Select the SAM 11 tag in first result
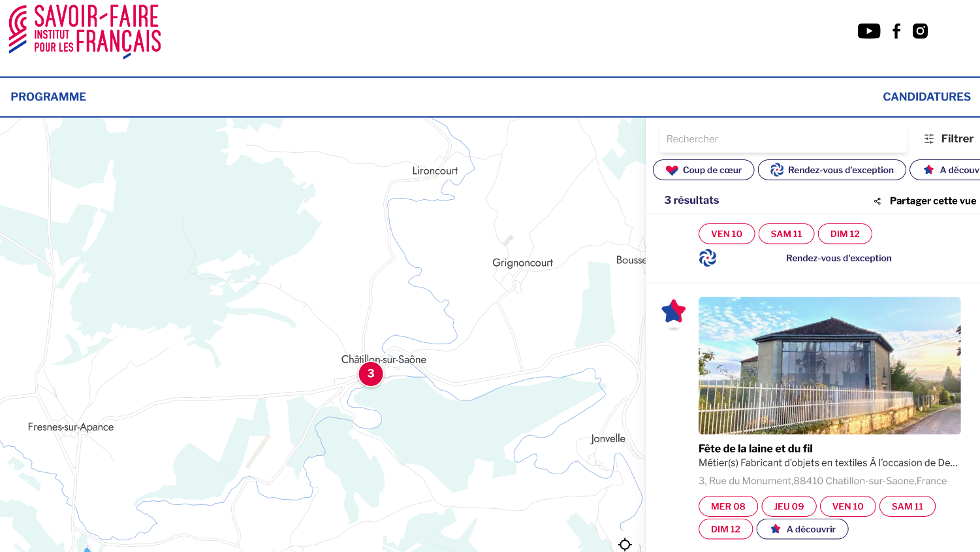 click(x=786, y=234)
